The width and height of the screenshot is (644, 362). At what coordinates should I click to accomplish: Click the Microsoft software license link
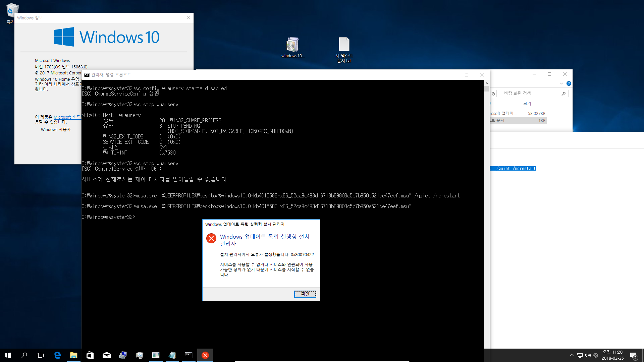[67, 117]
